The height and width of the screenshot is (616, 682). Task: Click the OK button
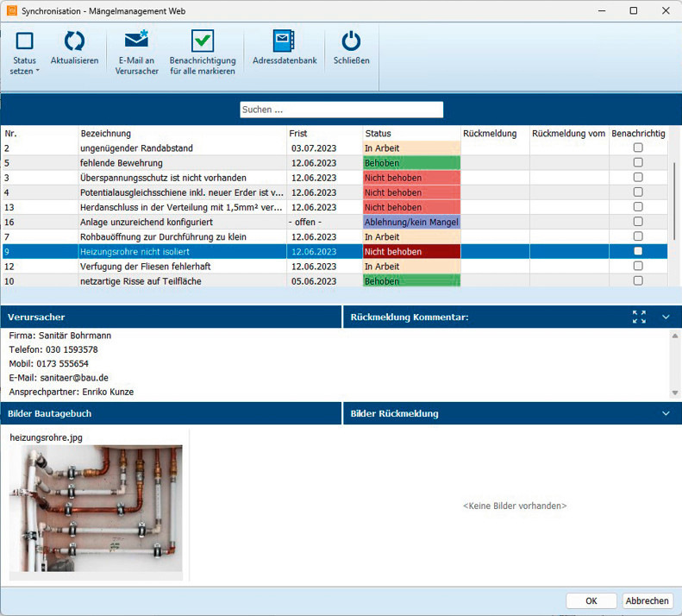point(591,600)
